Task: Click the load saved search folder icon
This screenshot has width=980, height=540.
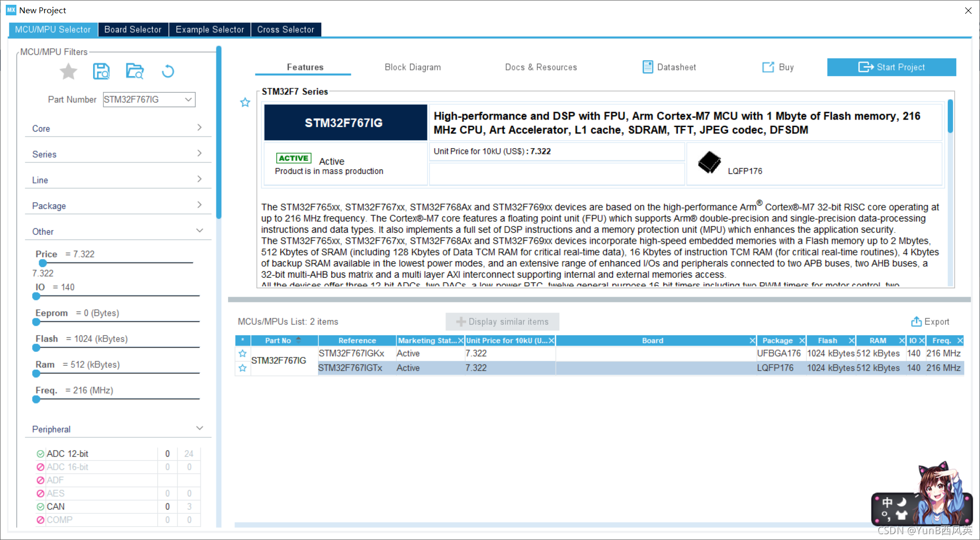Action: (135, 71)
